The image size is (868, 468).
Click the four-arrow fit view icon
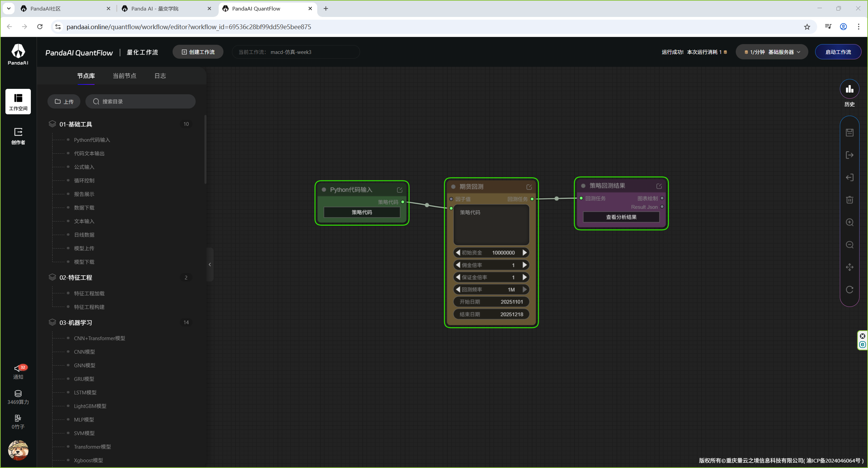point(849,267)
